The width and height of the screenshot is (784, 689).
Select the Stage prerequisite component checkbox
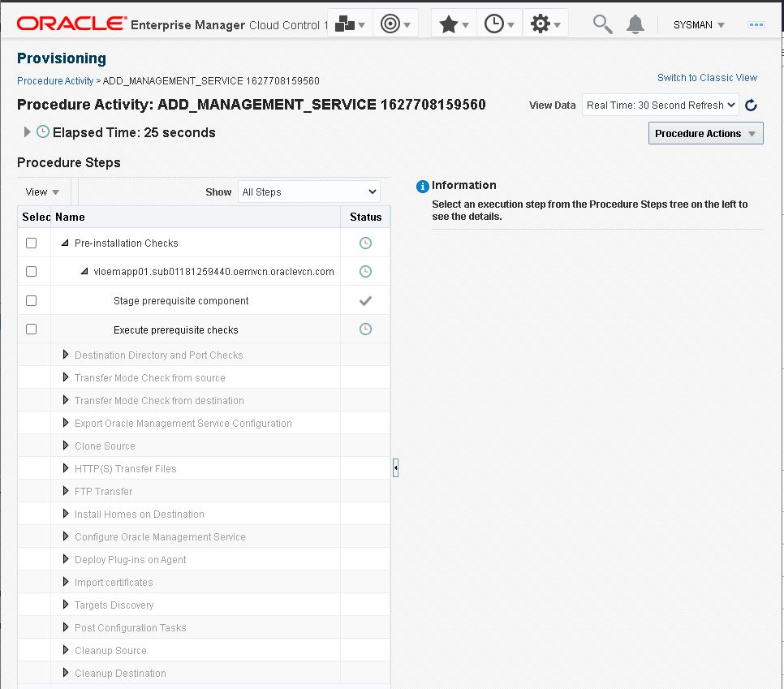click(x=31, y=300)
